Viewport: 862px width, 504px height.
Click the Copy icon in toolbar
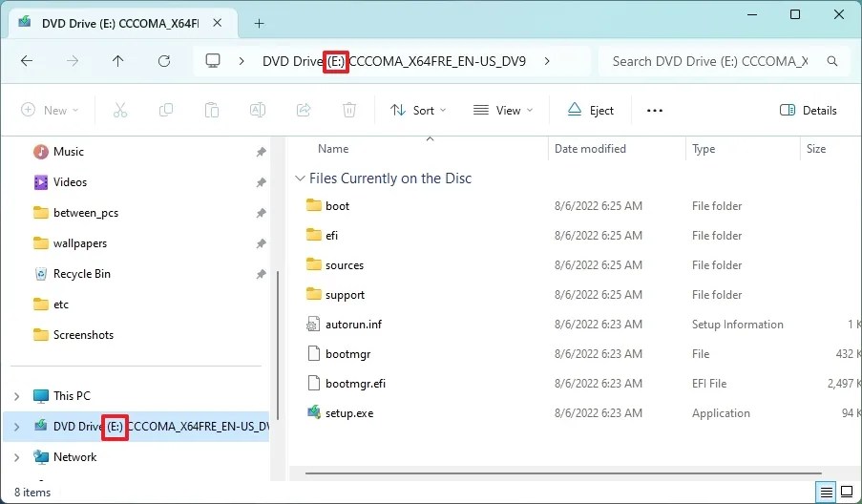coord(165,110)
